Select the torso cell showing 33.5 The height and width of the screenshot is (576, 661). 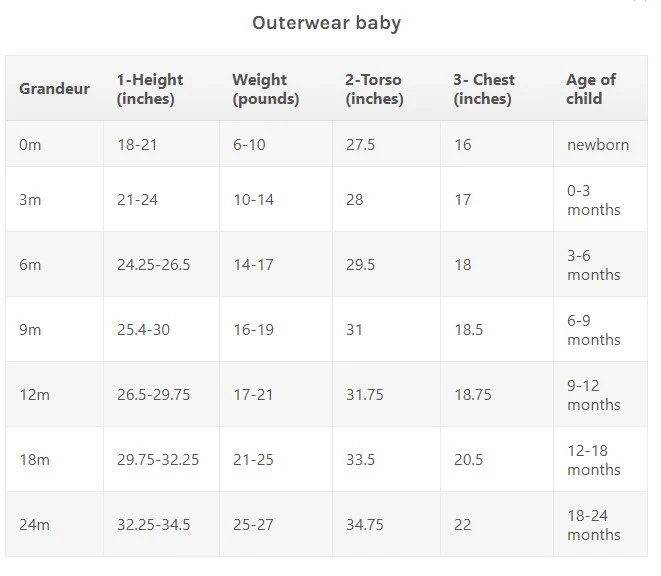pos(360,460)
